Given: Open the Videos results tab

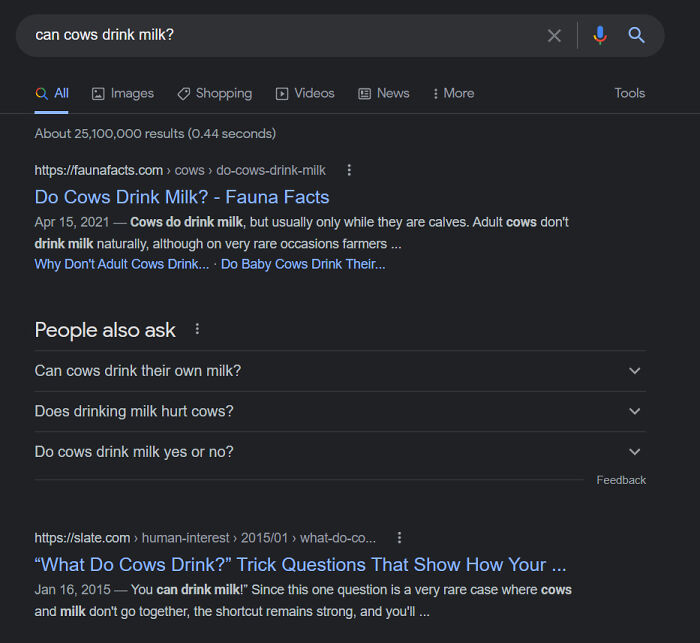Looking at the screenshot, I should (x=305, y=93).
